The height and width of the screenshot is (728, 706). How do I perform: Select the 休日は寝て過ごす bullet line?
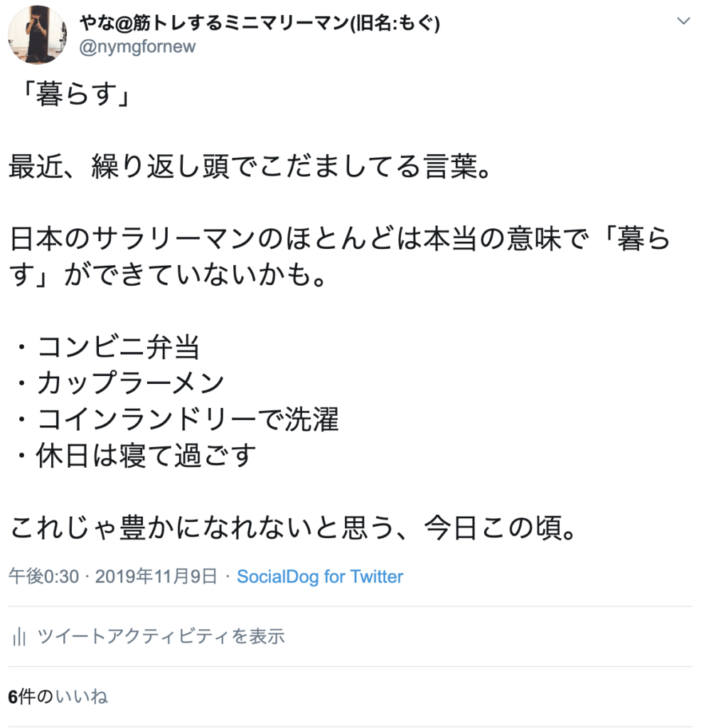pos(136,456)
